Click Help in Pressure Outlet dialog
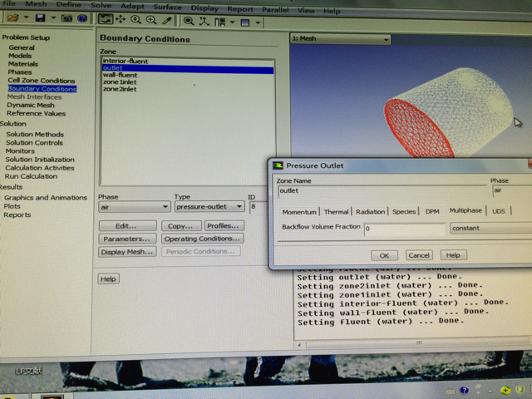Screen dimensions: 532x399 point(453,255)
